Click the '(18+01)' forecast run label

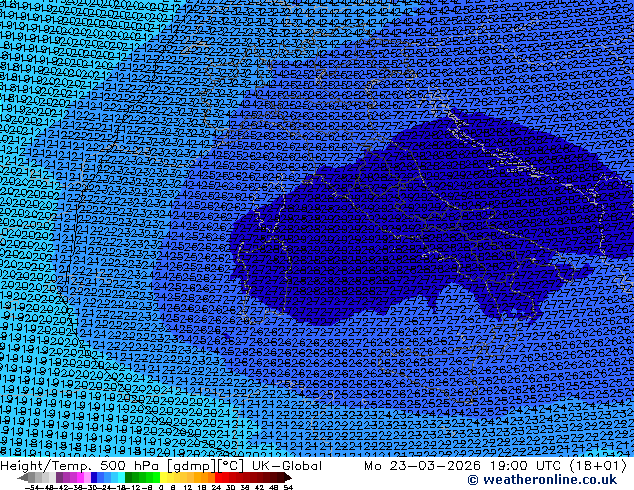[x=598, y=466]
